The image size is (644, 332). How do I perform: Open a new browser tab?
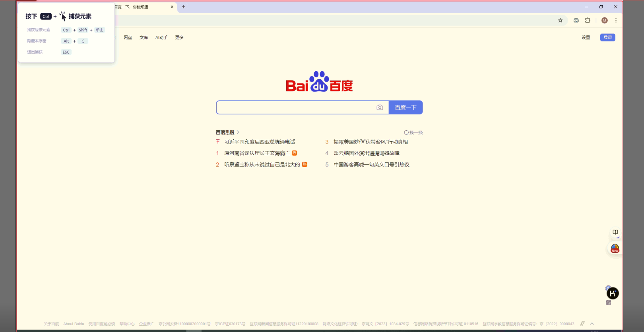[x=183, y=7]
